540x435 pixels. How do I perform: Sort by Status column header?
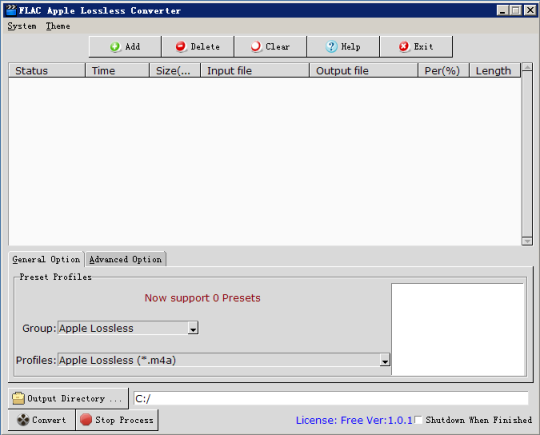(47, 71)
